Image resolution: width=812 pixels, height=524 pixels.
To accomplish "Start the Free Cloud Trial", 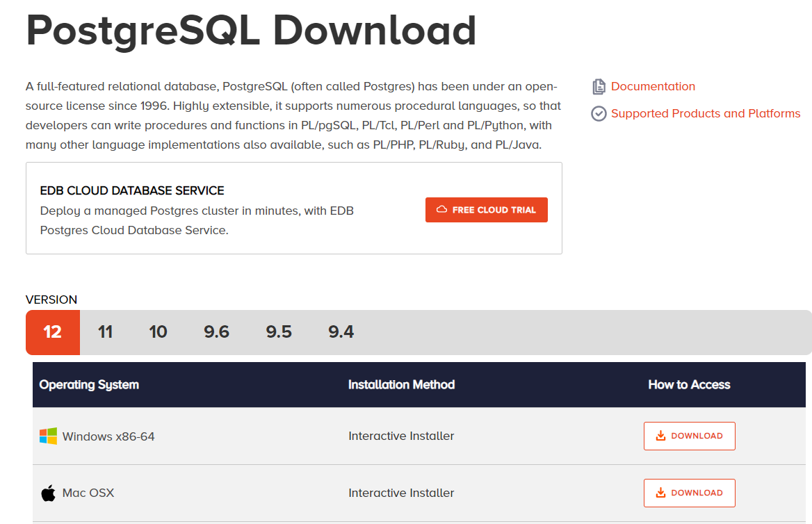I will pos(486,210).
